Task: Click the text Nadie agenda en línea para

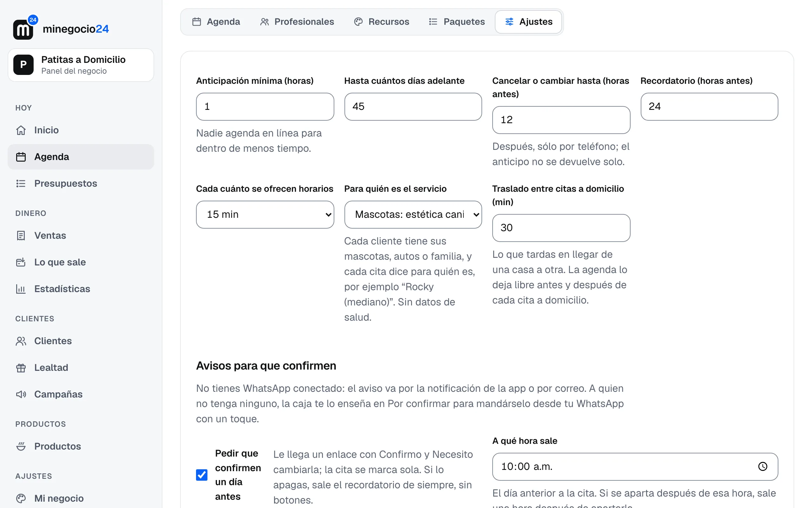Action: (x=259, y=133)
